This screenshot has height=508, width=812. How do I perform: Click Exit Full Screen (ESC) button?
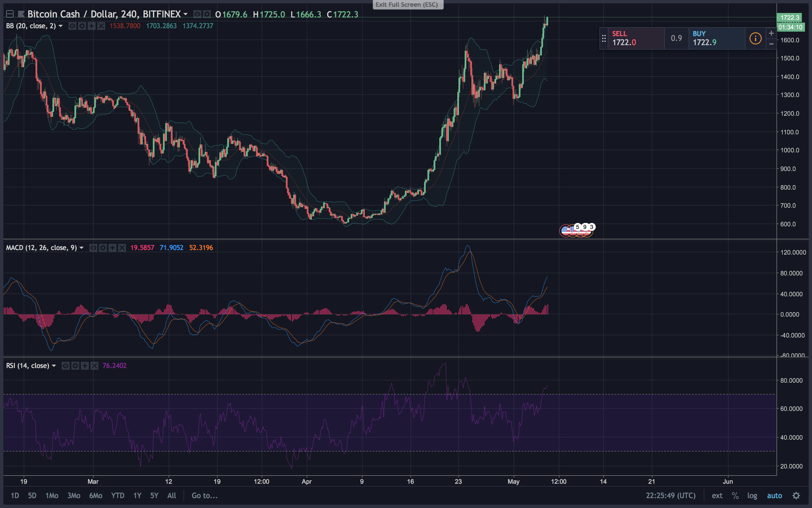(408, 4)
